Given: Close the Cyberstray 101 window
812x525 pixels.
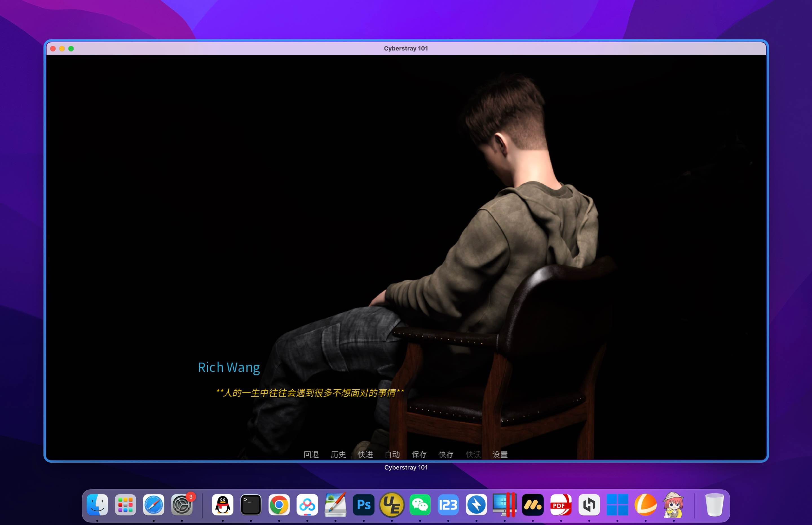Looking at the screenshot, I should [x=53, y=49].
